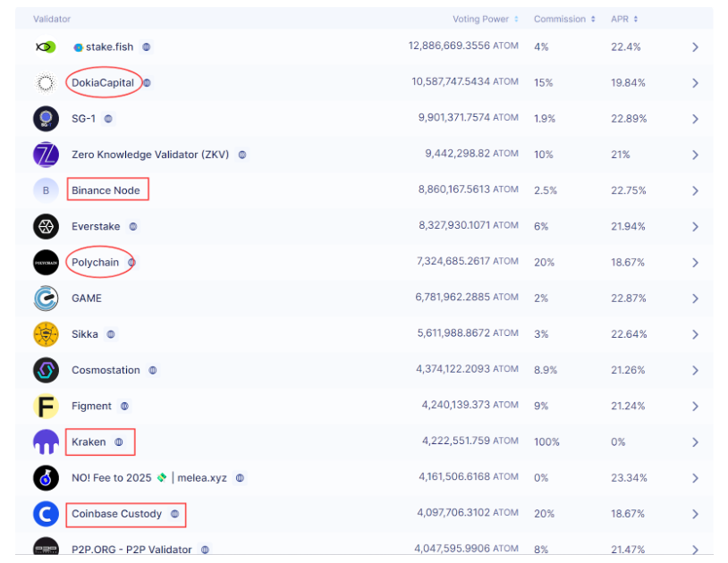728x563 pixels.
Task: Click the badge icon next to melea.xyz
Action: (240, 478)
